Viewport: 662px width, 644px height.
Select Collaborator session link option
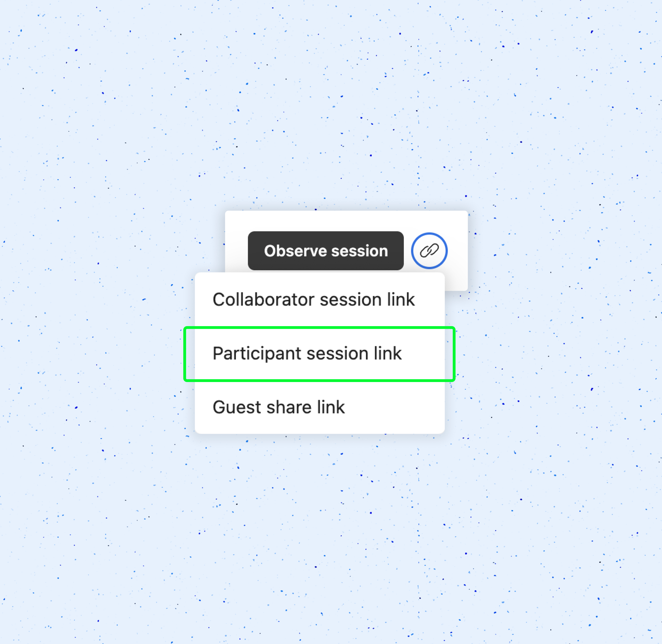click(319, 300)
